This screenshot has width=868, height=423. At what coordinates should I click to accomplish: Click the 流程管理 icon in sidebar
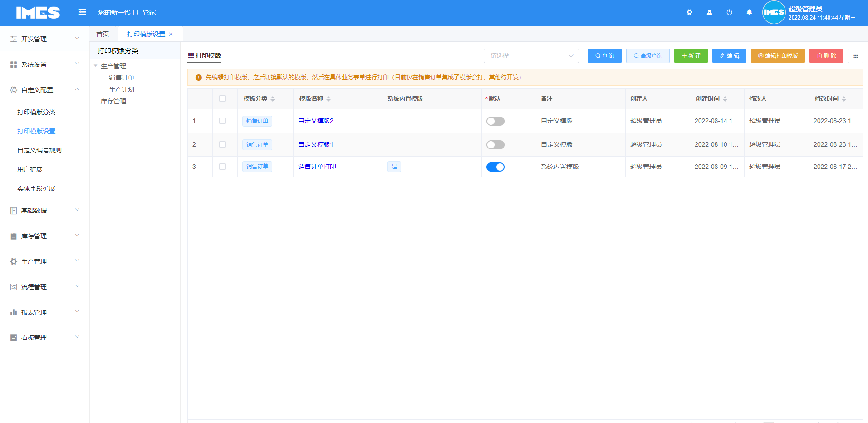[x=14, y=287]
